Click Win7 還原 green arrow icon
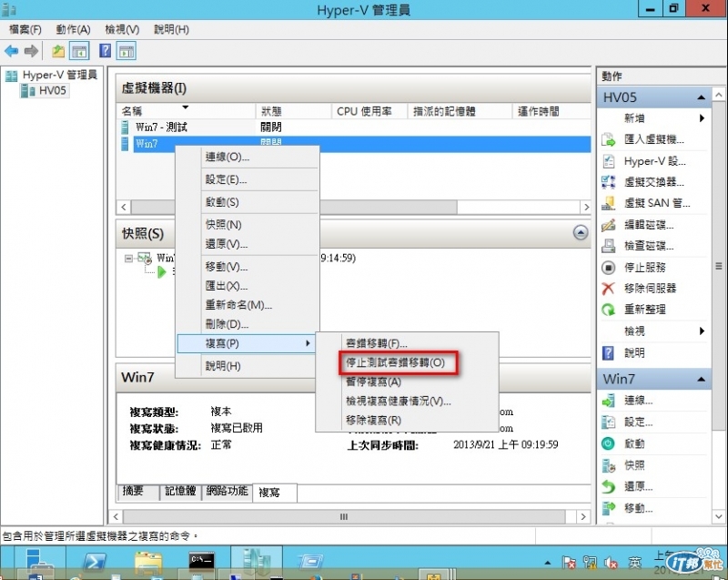728x580 pixels. coord(608,486)
